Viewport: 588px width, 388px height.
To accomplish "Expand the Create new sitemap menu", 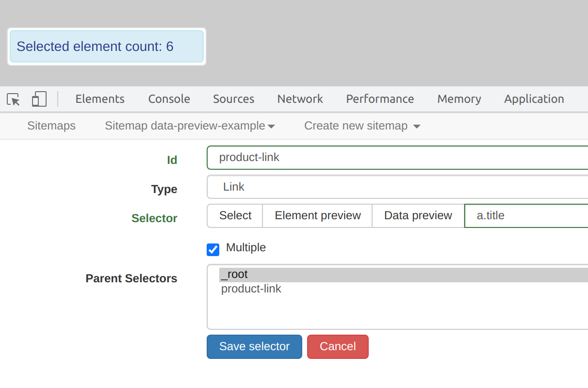I will tap(361, 126).
